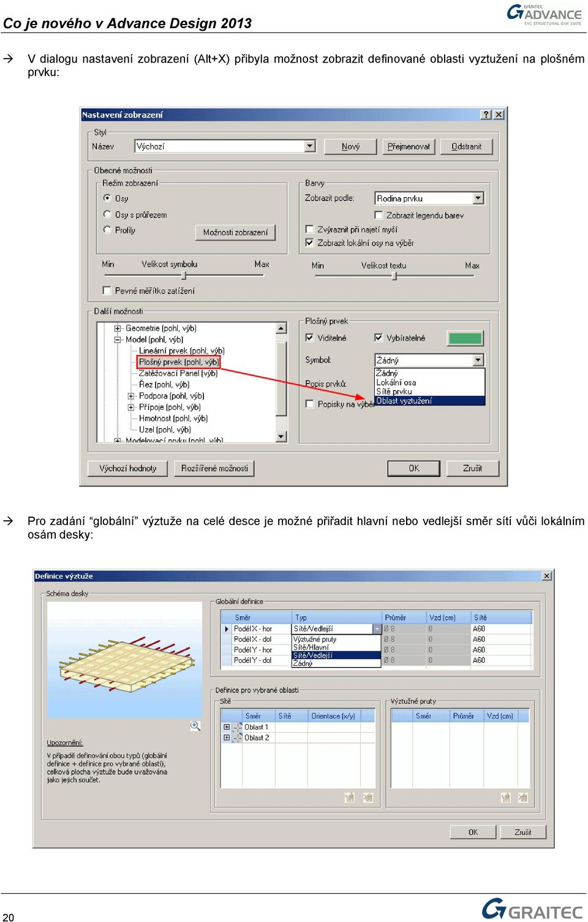This screenshot has height=922, width=588.
Task: Click the delete-row icon under Výztužné pruty table
Action: pos(522,797)
